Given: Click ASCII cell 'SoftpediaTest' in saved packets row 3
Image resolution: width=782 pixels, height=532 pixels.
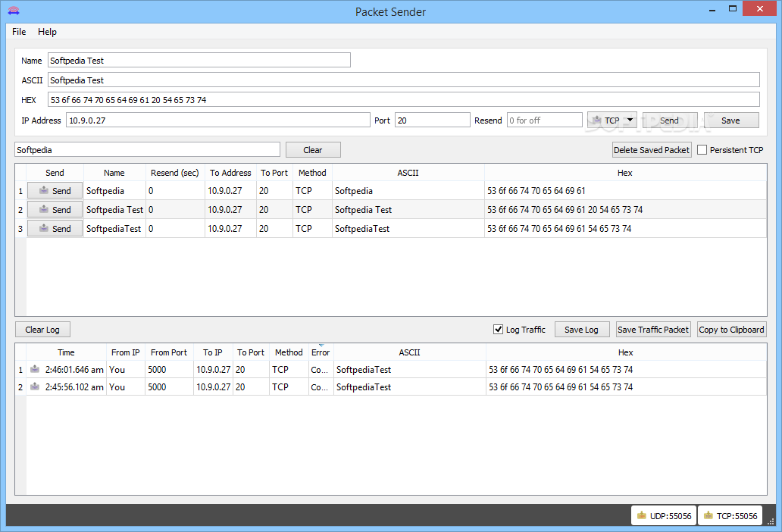Looking at the screenshot, I should [x=408, y=229].
